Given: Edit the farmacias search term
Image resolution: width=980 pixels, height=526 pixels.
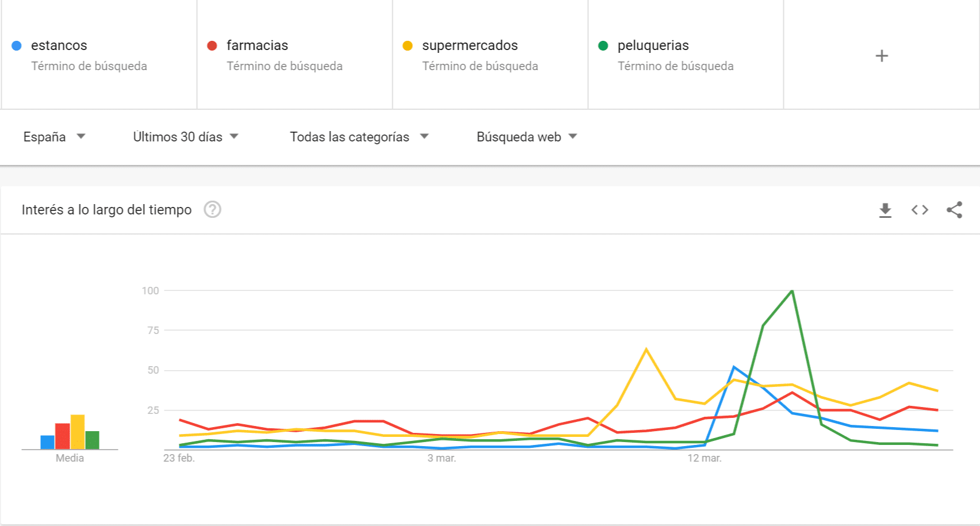Looking at the screenshot, I should point(257,45).
